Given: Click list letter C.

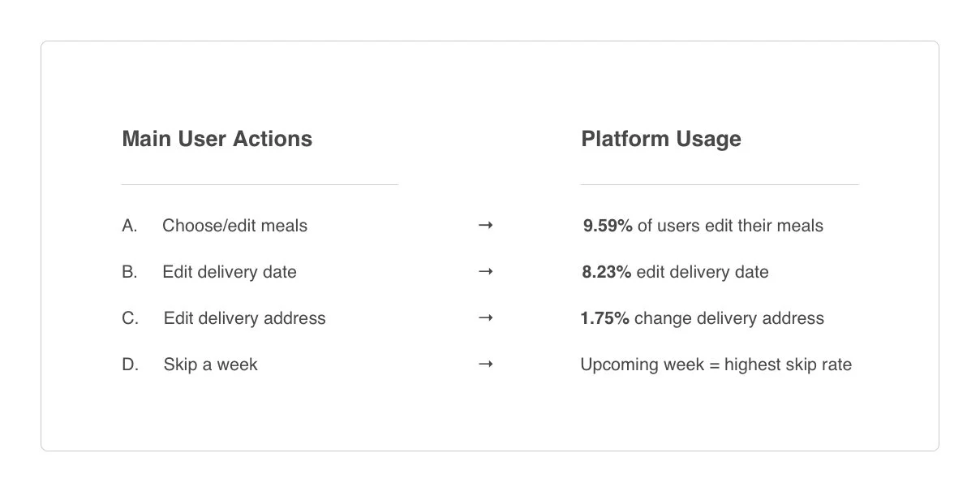Looking at the screenshot, I should (131, 318).
